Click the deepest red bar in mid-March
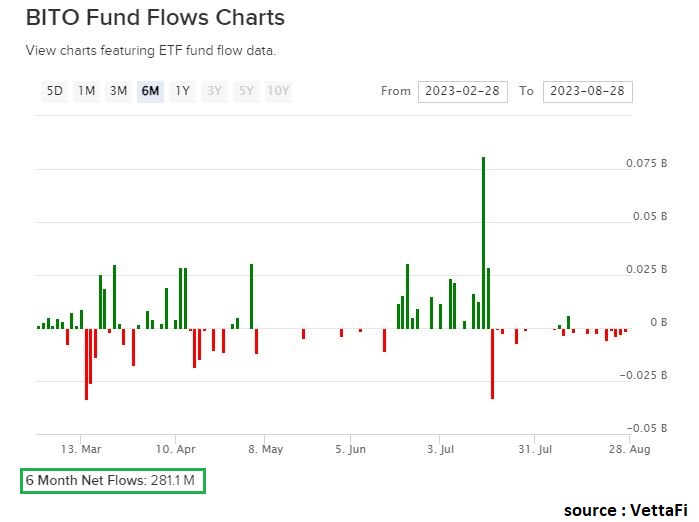This screenshot has height=522, width=699. click(86, 364)
